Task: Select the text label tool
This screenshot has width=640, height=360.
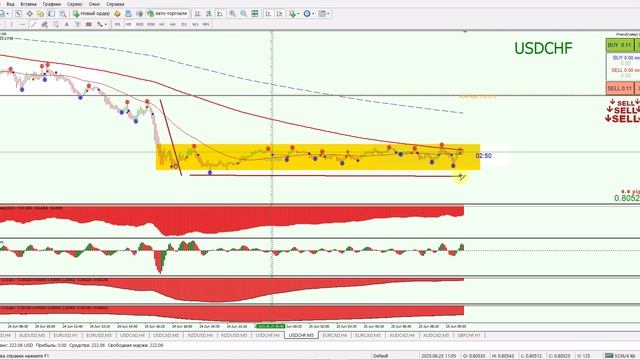Action: 78,24
